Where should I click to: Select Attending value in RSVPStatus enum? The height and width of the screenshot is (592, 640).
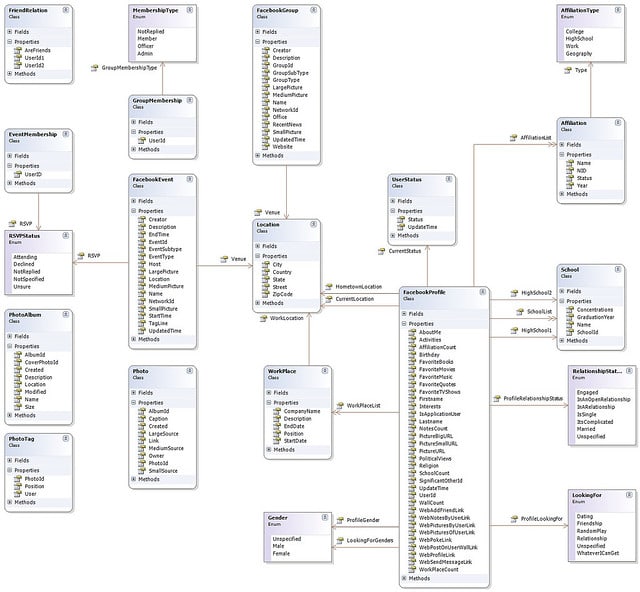(x=25, y=257)
